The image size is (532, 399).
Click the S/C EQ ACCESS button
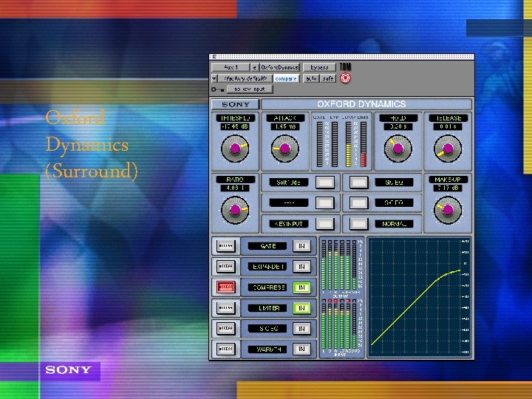pyautogui.click(x=225, y=328)
